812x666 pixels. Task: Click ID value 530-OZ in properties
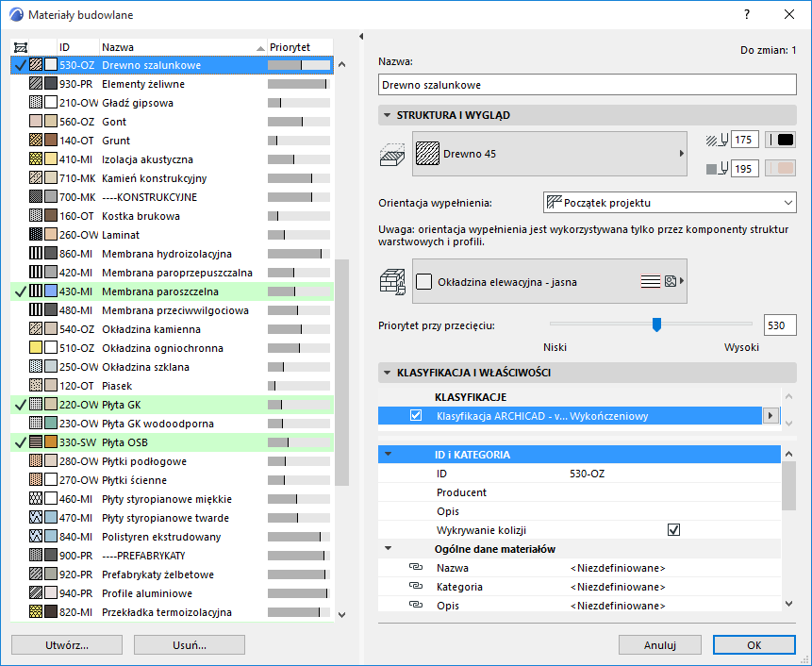pyautogui.click(x=587, y=474)
